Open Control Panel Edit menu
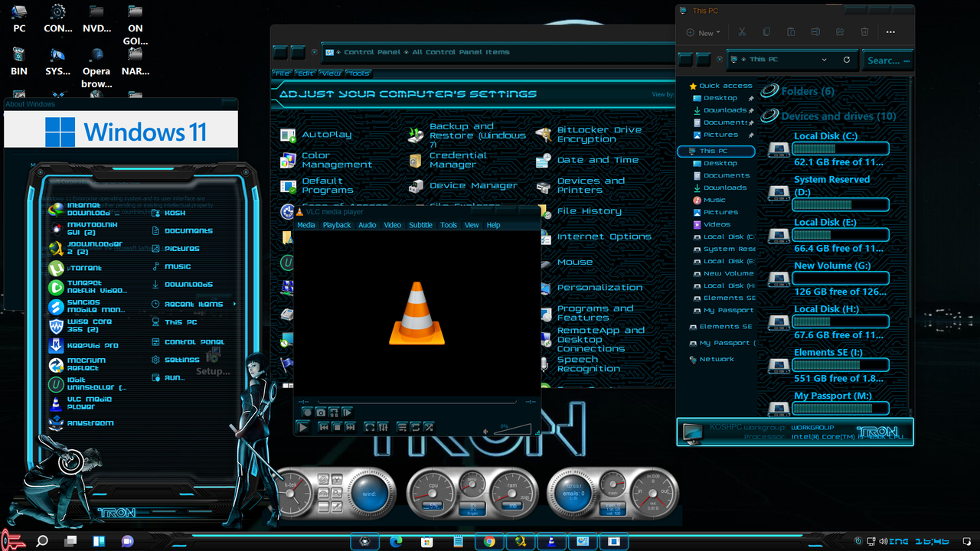The height and width of the screenshot is (551, 980). (x=306, y=73)
